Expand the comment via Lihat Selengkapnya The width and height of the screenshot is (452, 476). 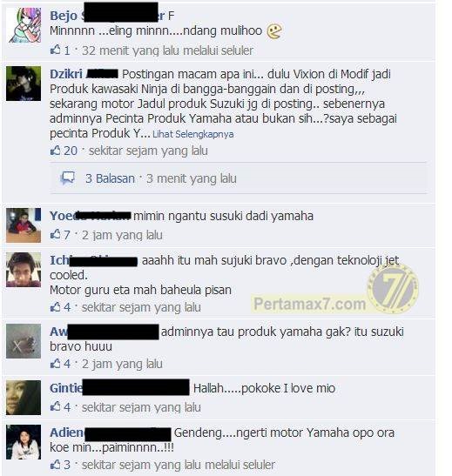pos(192,134)
